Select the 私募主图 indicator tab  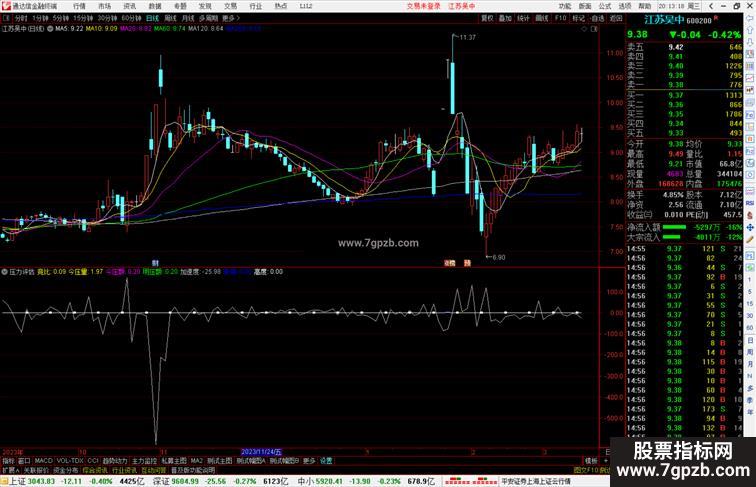coord(174,461)
